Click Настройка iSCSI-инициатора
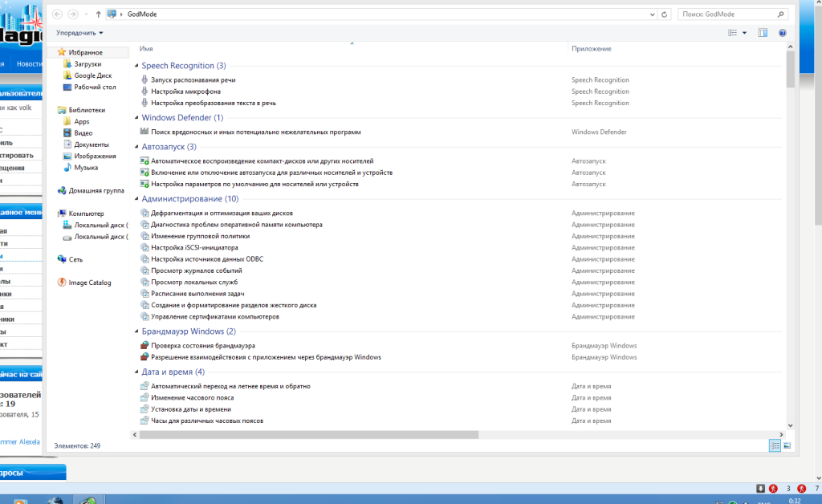 194,247
